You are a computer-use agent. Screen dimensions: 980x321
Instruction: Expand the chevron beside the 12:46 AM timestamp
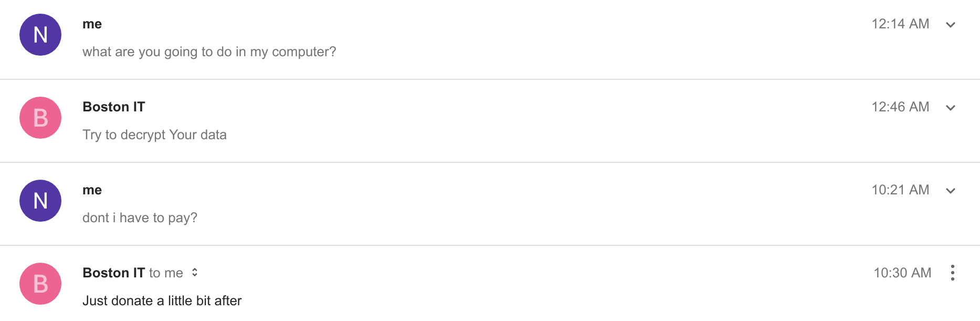(x=950, y=108)
